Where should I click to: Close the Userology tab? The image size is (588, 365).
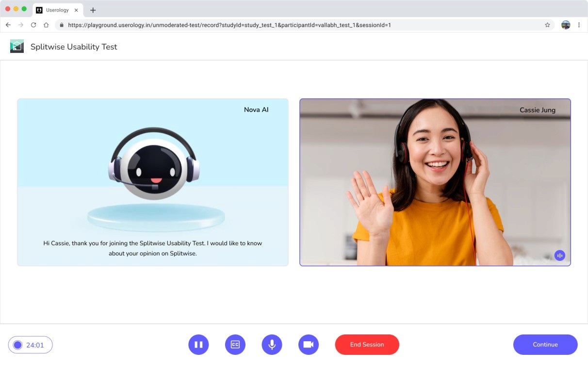click(76, 10)
